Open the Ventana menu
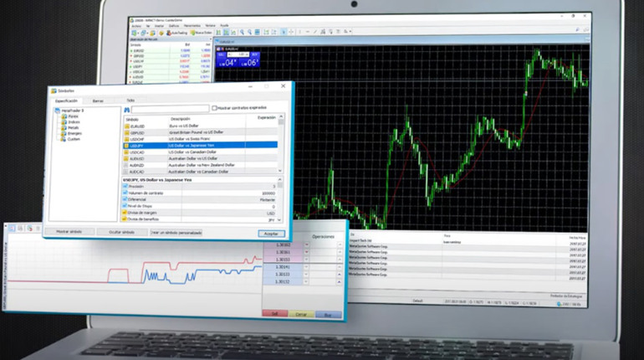This screenshot has height=360, width=644. tap(210, 26)
